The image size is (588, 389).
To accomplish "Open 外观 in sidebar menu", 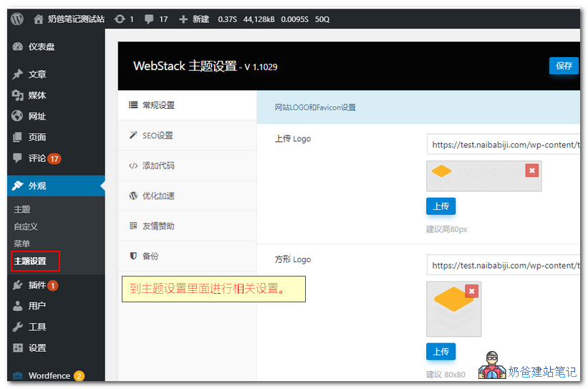I will point(56,186).
